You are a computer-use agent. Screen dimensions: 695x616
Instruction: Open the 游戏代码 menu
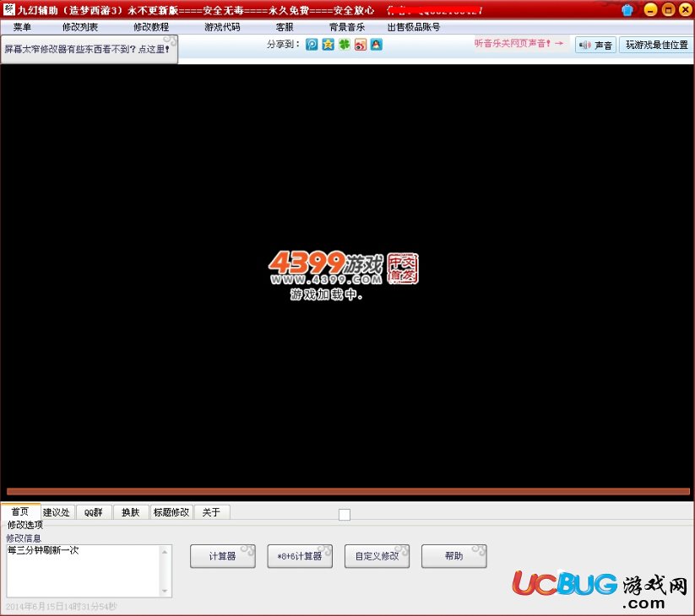click(222, 27)
